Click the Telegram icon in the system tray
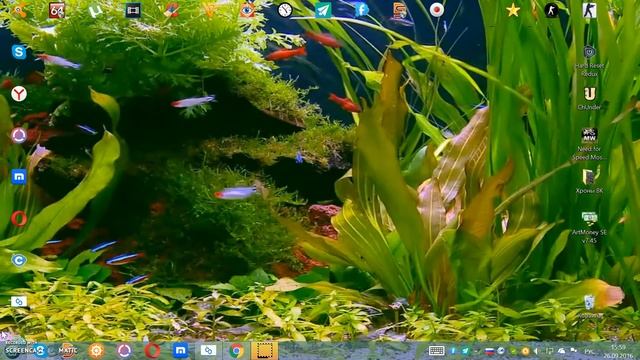 click(x=465, y=351)
